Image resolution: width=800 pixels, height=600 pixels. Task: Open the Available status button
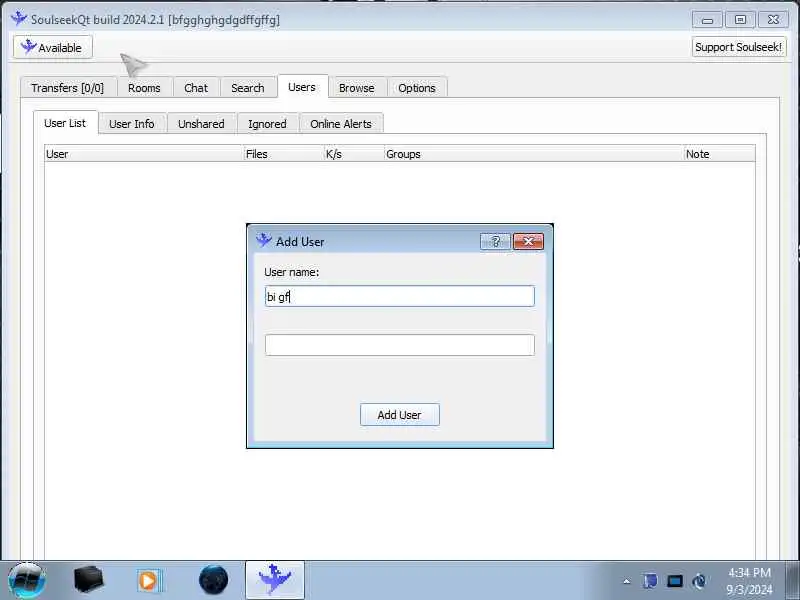coord(53,47)
